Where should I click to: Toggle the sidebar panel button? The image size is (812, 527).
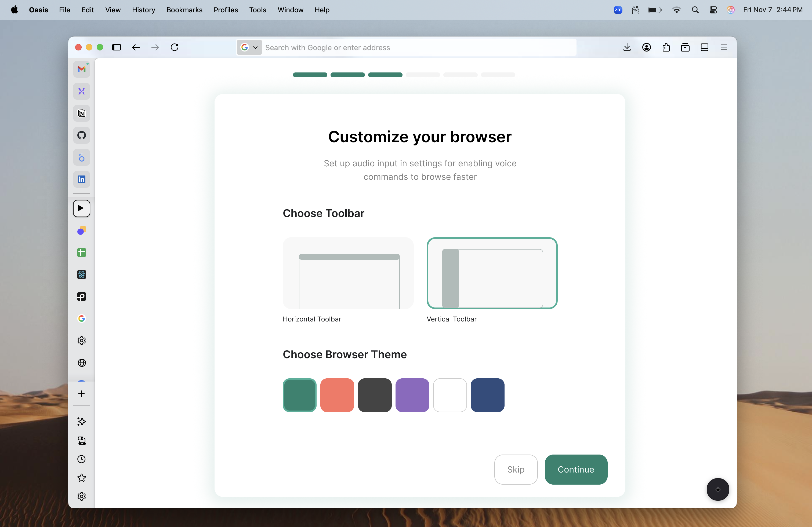pos(117,47)
